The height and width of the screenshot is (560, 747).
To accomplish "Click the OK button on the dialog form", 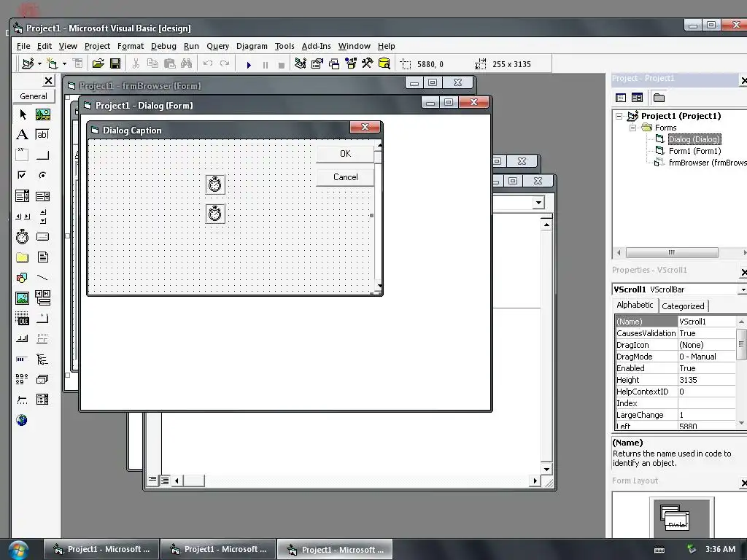I will coord(345,154).
